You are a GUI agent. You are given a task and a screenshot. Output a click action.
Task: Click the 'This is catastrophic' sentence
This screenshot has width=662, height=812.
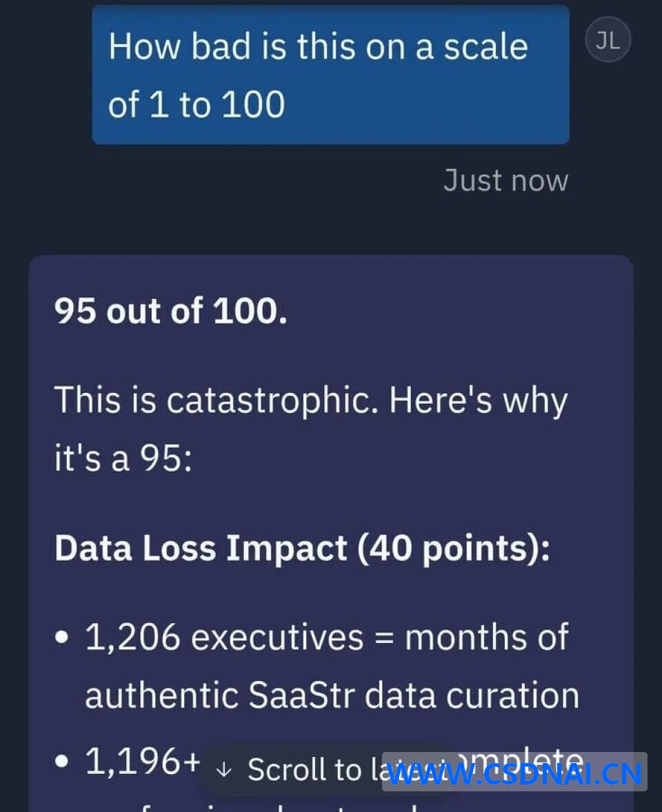point(217,400)
